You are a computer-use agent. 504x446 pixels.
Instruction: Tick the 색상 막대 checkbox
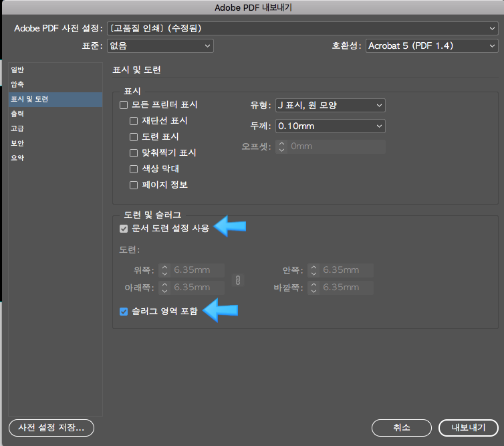[x=134, y=169]
